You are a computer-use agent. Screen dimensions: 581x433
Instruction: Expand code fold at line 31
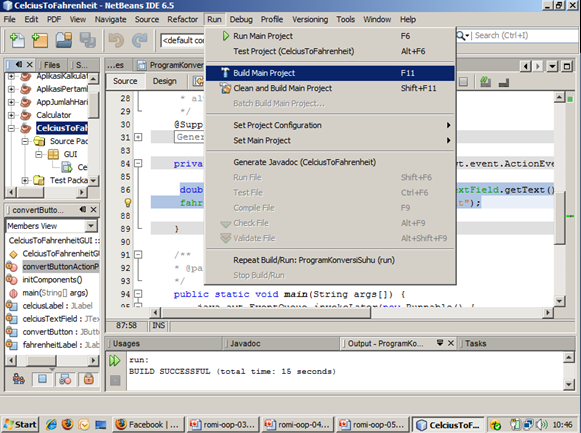(x=138, y=137)
